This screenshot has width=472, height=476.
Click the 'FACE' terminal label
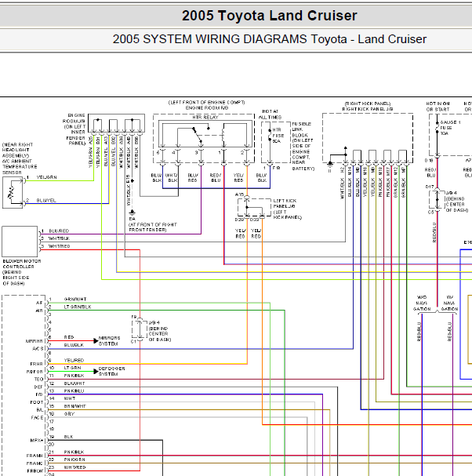click(x=38, y=418)
